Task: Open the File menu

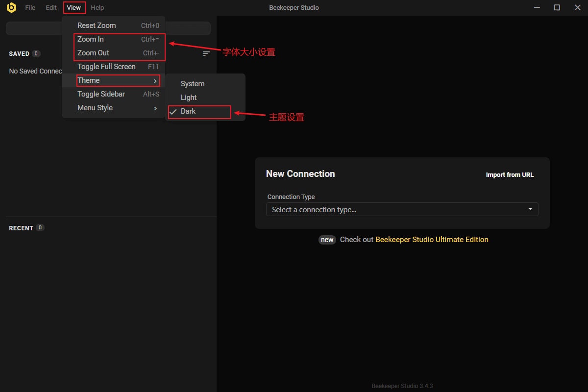Action: pos(30,7)
